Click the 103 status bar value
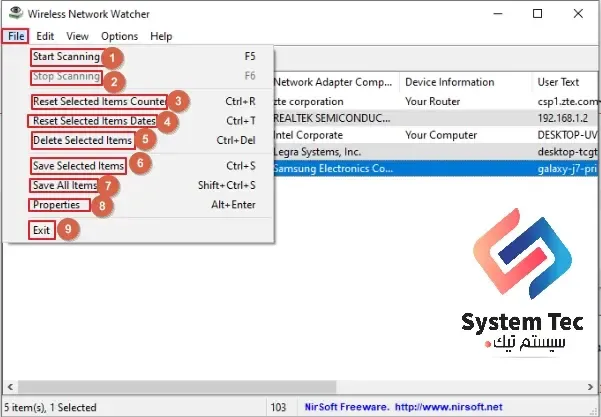The height and width of the screenshot is (417, 601). tap(278, 407)
